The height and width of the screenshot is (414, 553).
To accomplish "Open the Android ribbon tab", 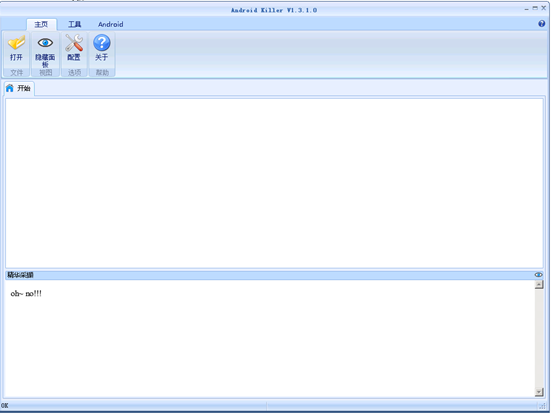I will coord(110,24).
